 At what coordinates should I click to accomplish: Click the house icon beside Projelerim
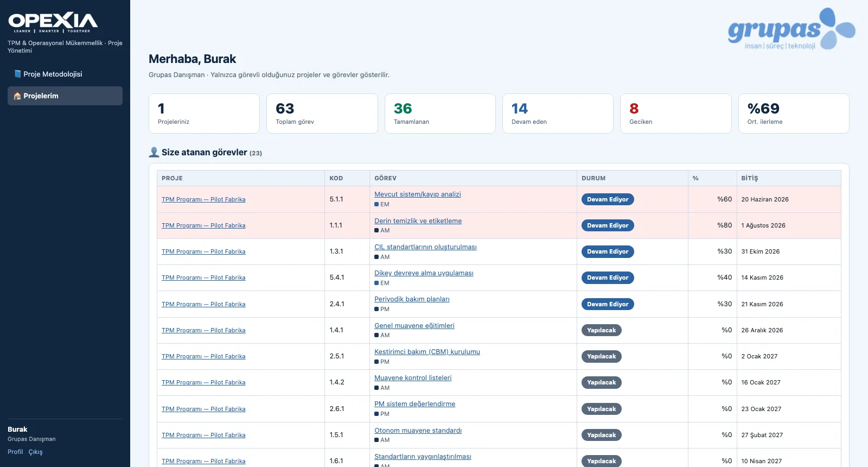(x=17, y=96)
